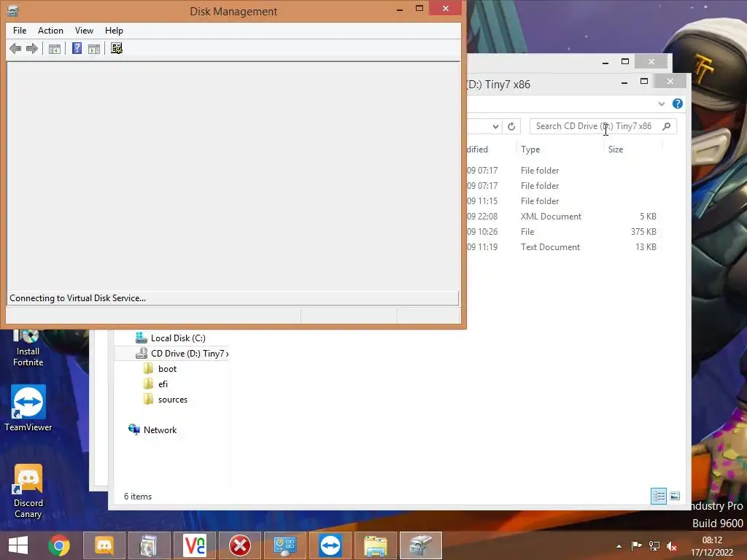Image resolution: width=747 pixels, height=560 pixels.
Task: Open the address bar history dropdown
Action: [495, 126]
